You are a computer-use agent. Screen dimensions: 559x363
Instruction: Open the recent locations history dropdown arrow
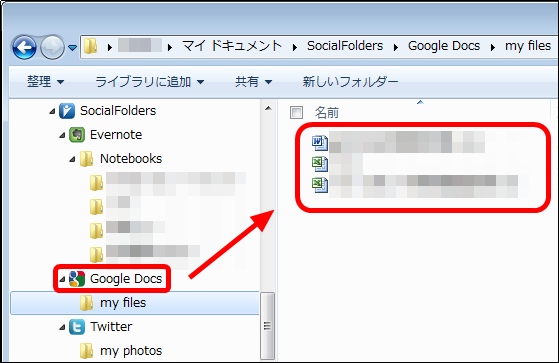point(72,47)
